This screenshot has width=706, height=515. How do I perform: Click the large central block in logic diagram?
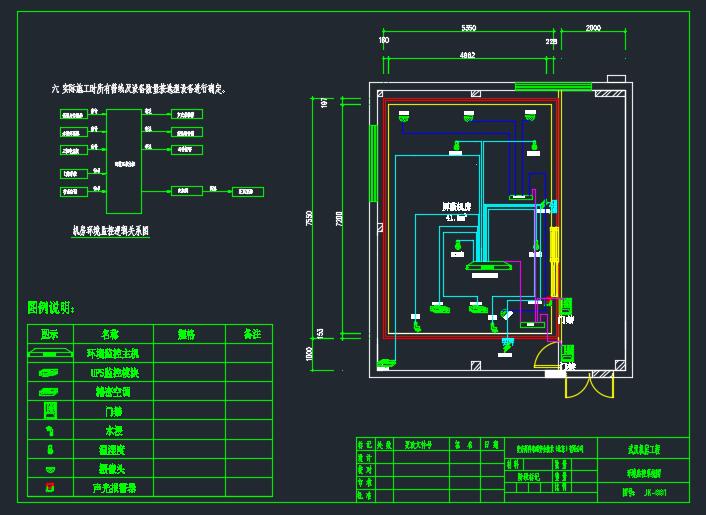tap(125, 159)
